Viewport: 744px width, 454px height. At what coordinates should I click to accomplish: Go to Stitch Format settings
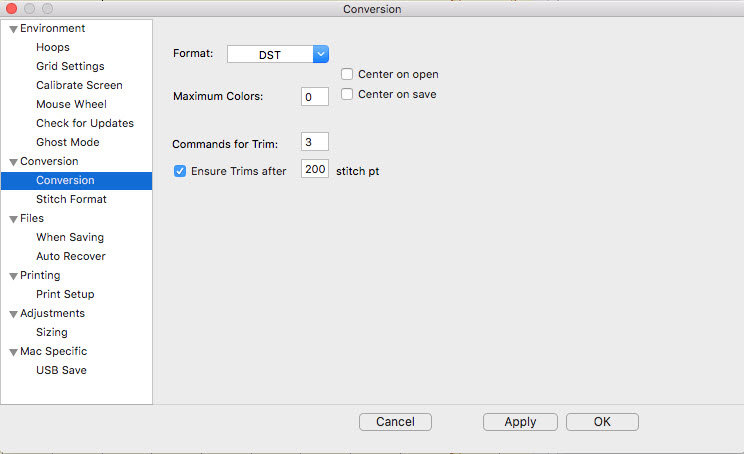pyautogui.click(x=71, y=199)
